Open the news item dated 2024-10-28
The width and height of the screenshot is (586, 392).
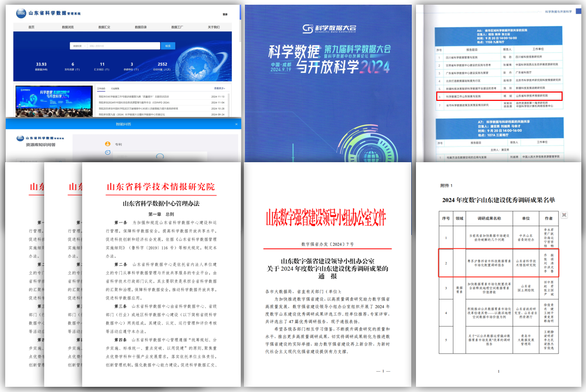point(161,108)
